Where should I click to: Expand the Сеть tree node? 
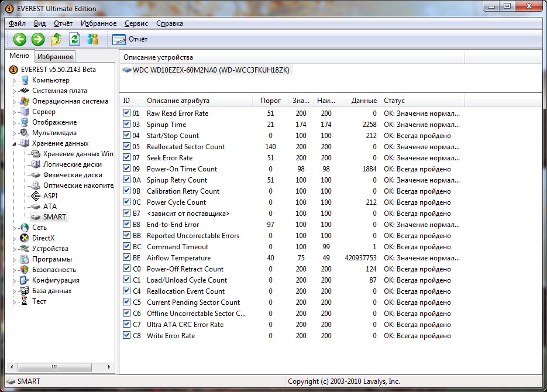pyautogui.click(x=14, y=228)
